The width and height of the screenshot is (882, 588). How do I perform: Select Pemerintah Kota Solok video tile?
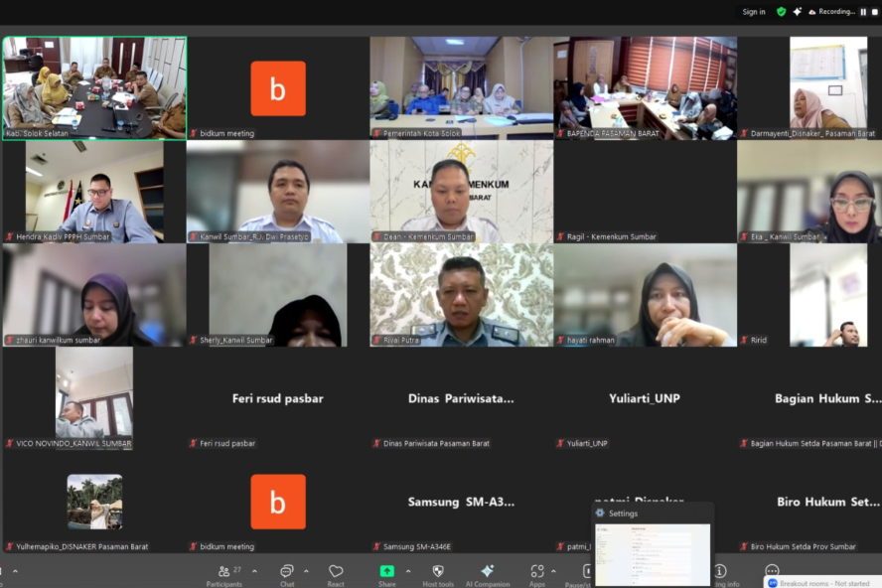coord(461,87)
